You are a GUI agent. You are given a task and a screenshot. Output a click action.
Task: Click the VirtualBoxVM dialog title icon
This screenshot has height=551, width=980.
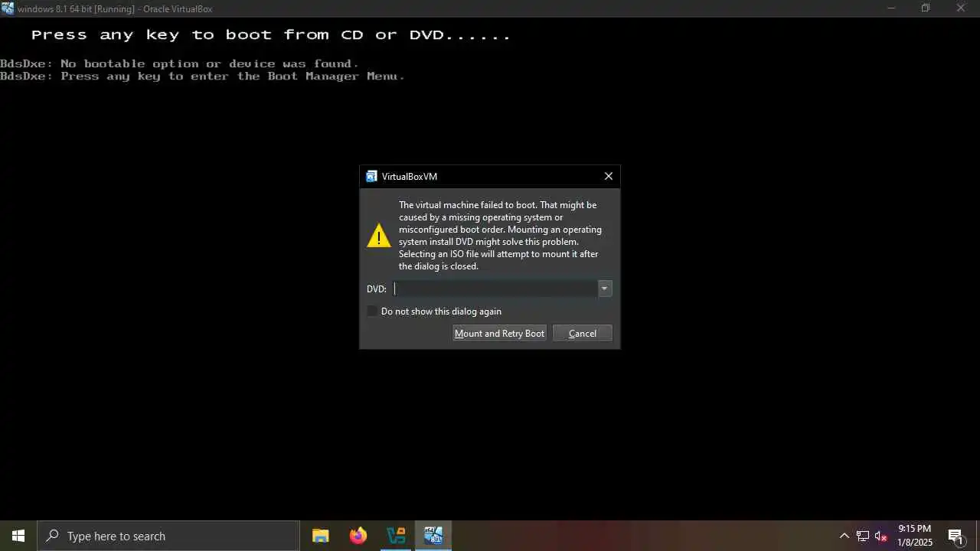click(372, 176)
